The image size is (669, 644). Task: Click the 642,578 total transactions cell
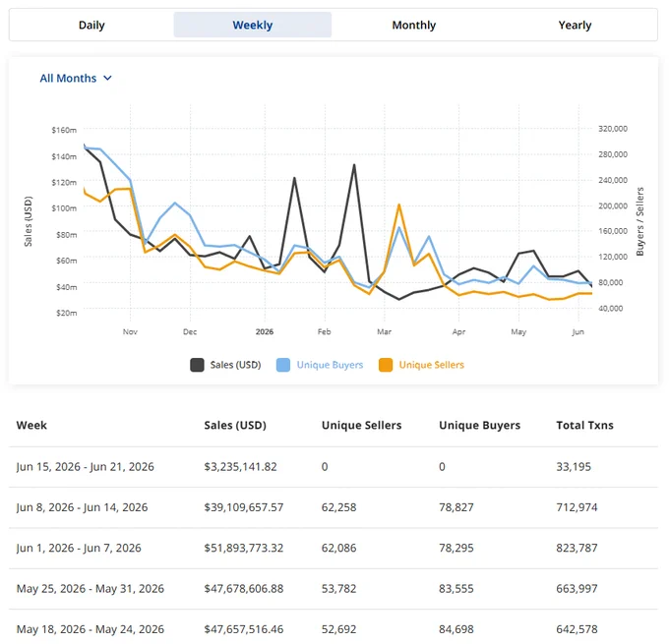577,629
